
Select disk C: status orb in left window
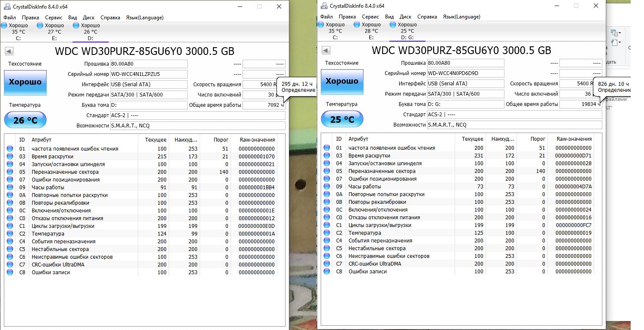pyautogui.click(x=4, y=26)
